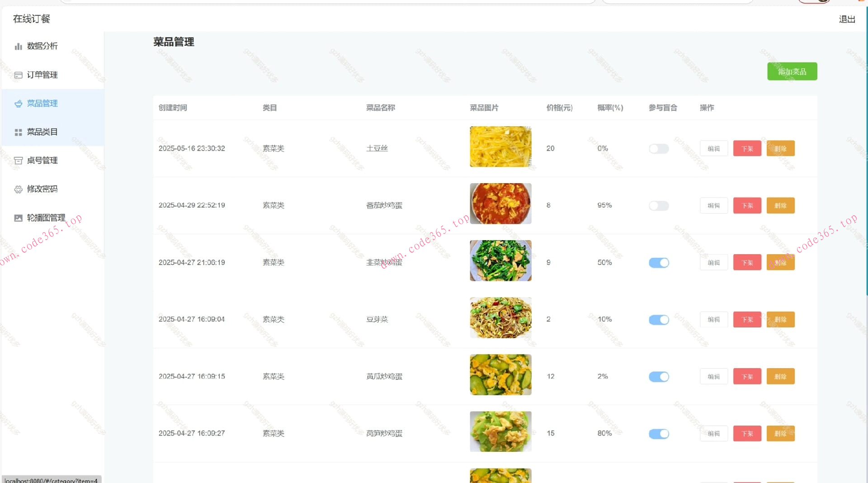Click the 订单管理 card icon in sidebar
Image resolution: width=868 pixels, height=483 pixels.
[x=18, y=75]
